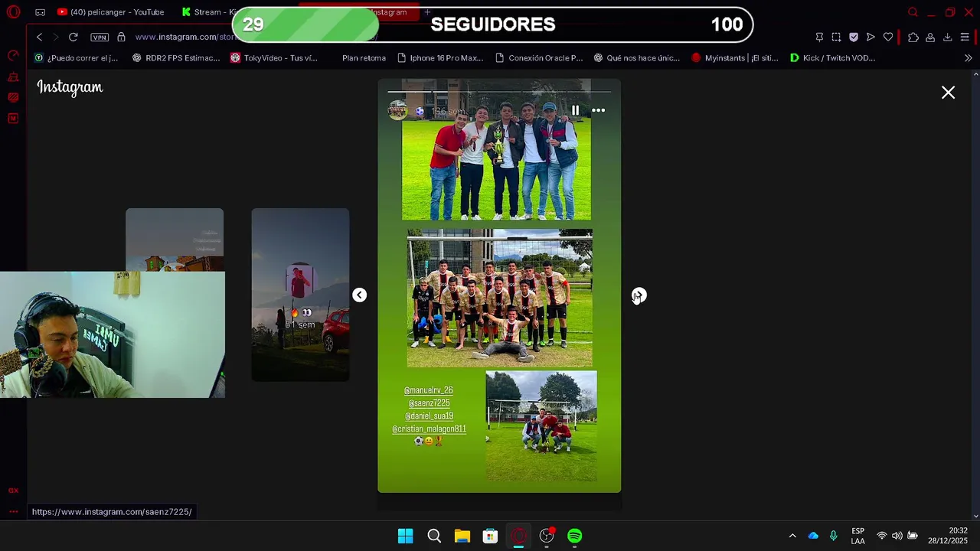980x551 pixels.
Task: Switch to the pelicanger YouTube tab
Action: 111,12
